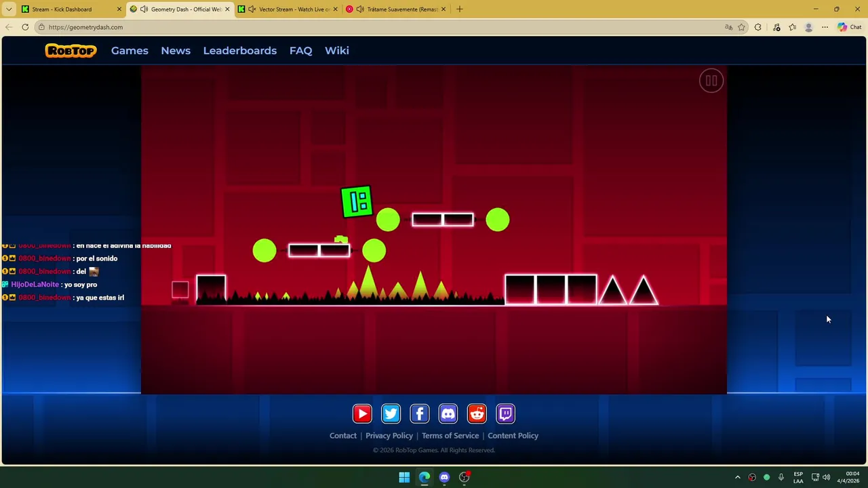Open the volume tray icon
This screenshot has width=868, height=488.
826,477
